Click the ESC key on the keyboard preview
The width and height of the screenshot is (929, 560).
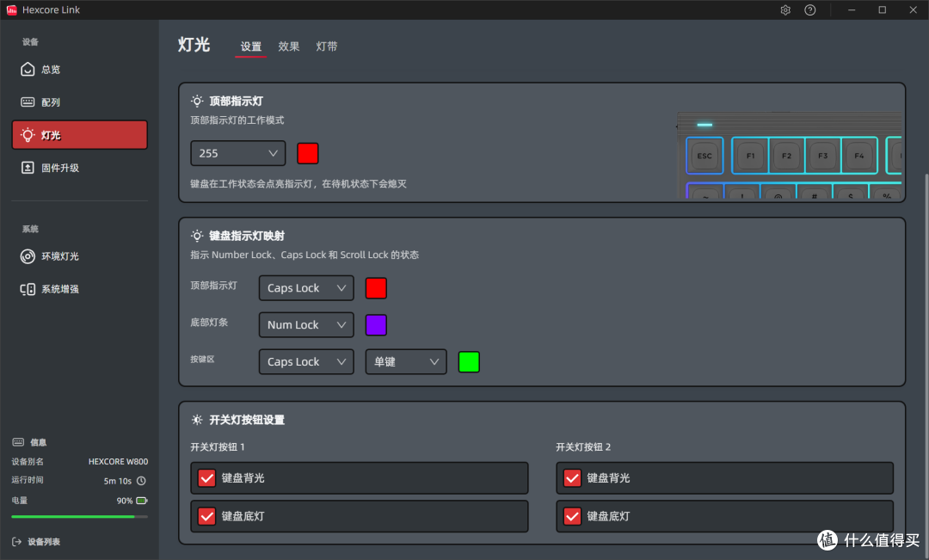(704, 156)
